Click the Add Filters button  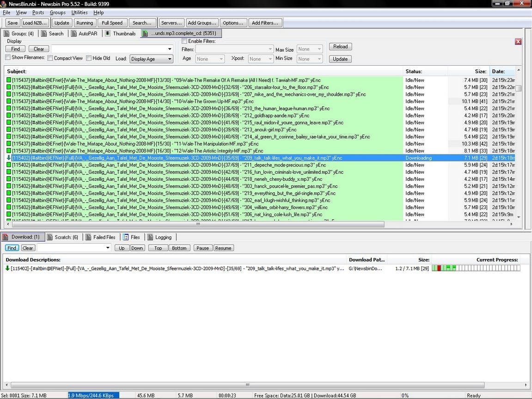click(265, 23)
